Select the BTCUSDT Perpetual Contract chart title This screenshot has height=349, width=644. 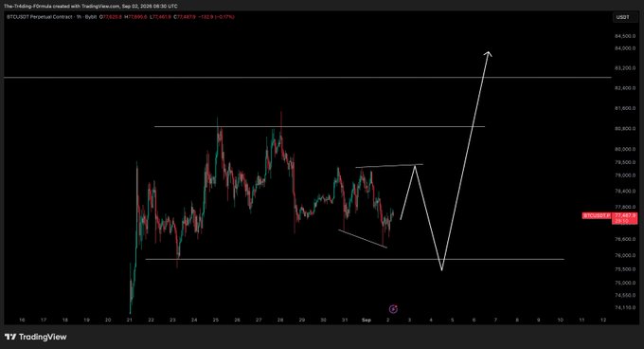pyautogui.click(x=52, y=17)
